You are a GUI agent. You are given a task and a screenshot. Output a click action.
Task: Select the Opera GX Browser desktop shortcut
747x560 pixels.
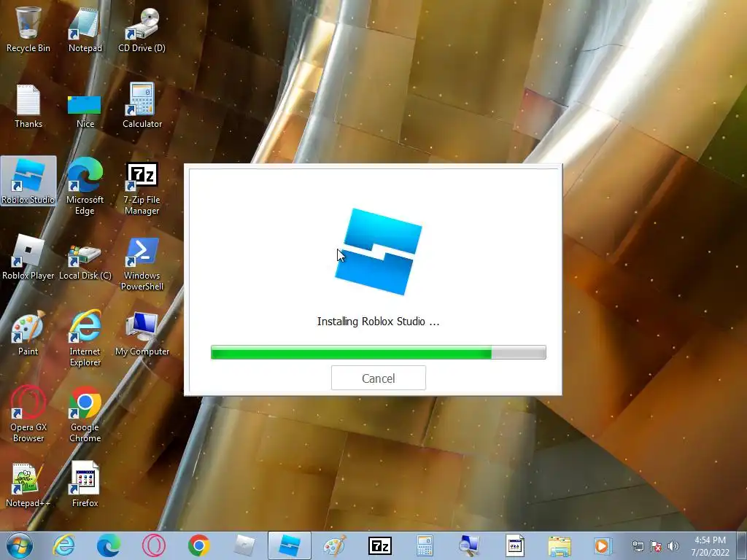click(x=28, y=414)
